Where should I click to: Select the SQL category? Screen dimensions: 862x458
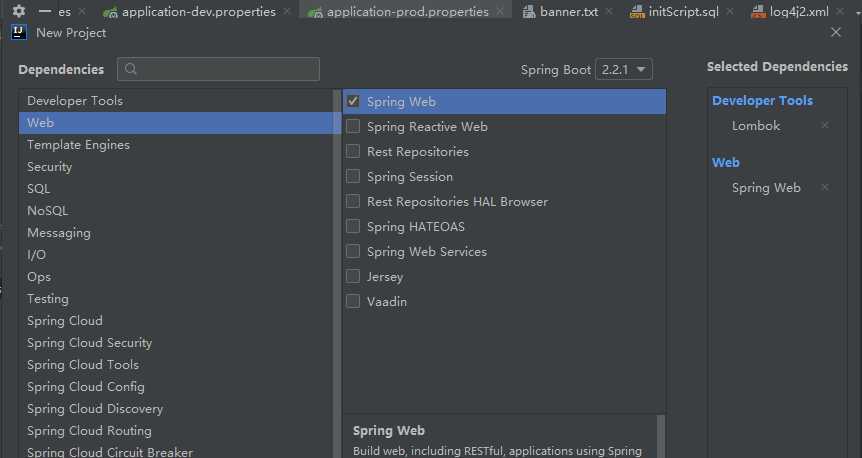[177, 189]
